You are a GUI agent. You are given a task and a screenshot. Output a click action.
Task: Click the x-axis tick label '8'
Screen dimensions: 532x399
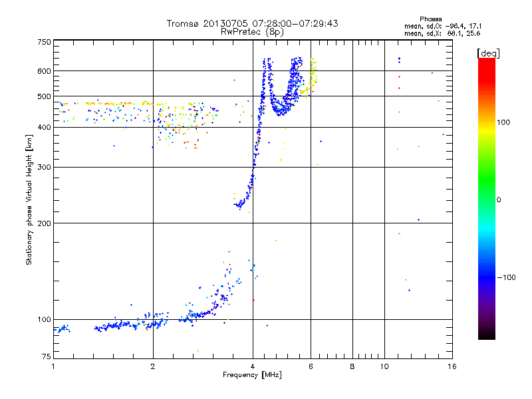[352, 366]
